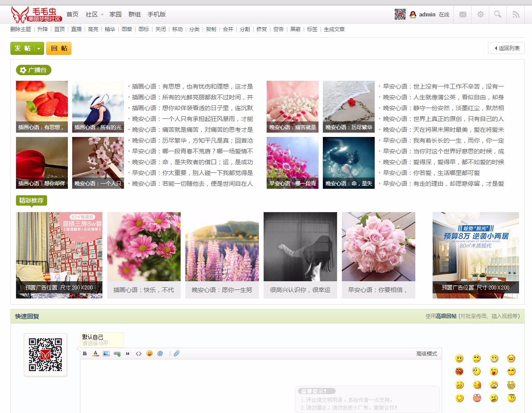The height and width of the screenshot is (413, 532).
Task: Click the yellow 回帖 button
Action: click(59, 48)
